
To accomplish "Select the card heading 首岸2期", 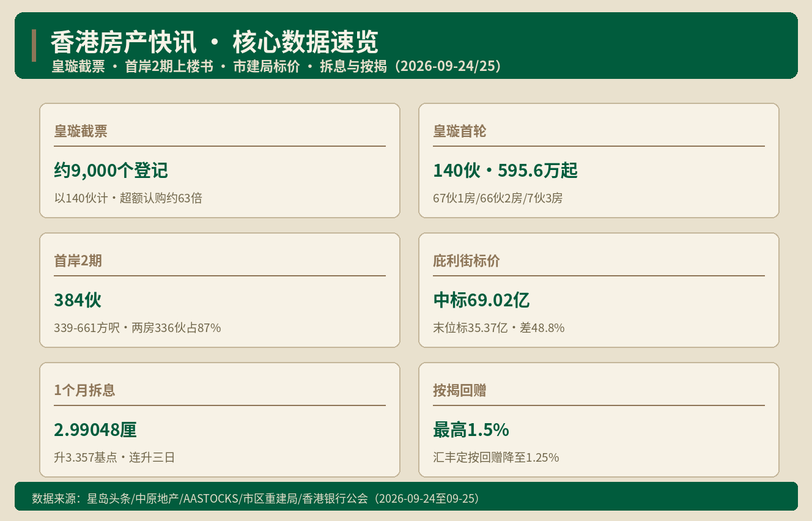I will [78, 260].
